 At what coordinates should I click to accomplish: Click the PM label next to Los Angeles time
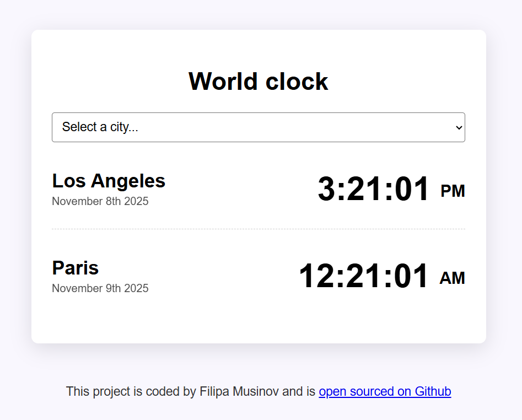pyautogui.click(x=452, y=191)
